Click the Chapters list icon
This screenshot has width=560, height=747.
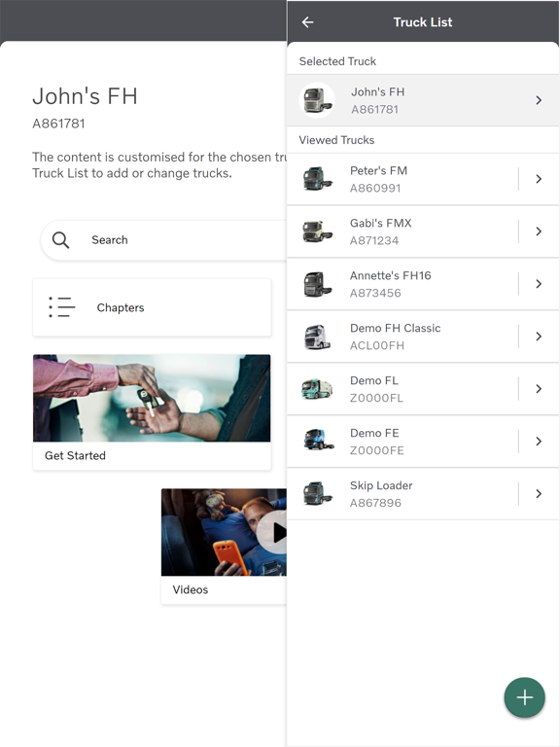(62, 307)
